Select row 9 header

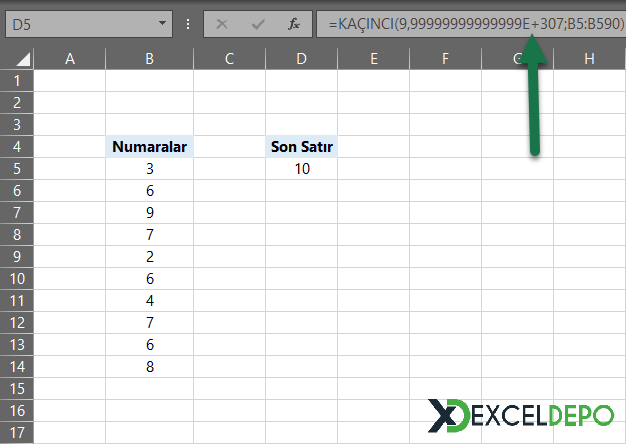[17, 256]
